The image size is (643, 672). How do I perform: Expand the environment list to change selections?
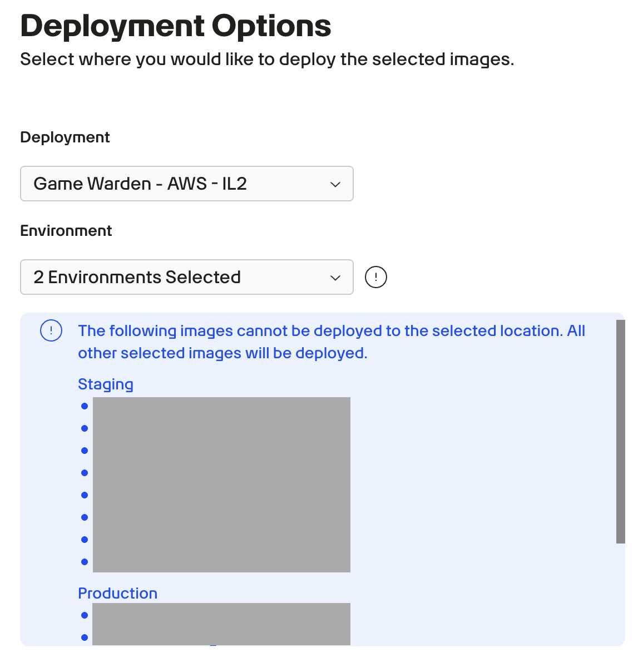coord(186,277)
